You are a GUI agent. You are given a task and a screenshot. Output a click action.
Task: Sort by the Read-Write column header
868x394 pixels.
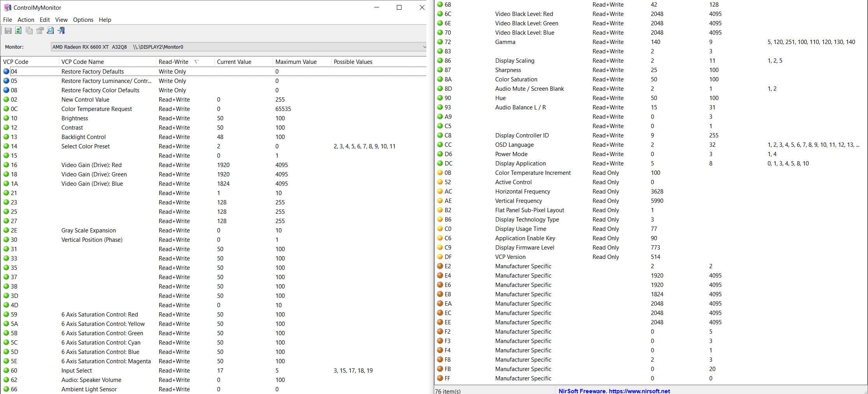point(174,62)
